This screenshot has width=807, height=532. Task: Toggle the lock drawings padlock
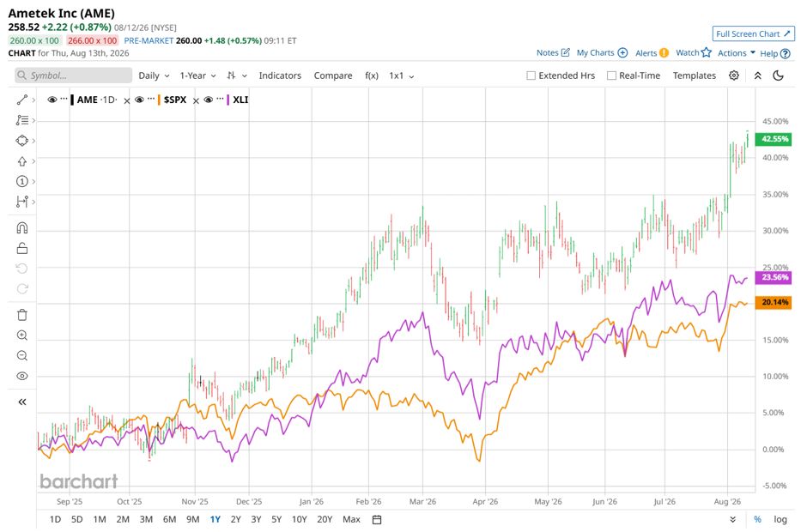click(x=22, y=249)
